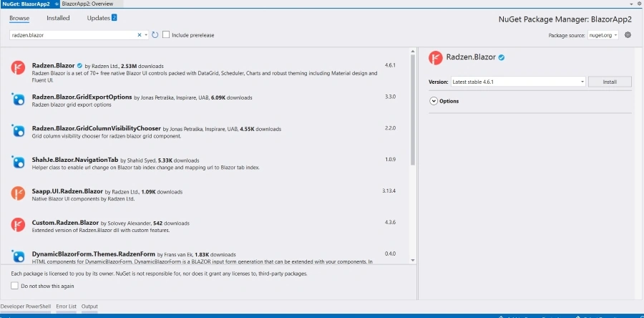Open the Output panel tab
The width and height of the screenshot is (644, 318).
tap(89, 307)
